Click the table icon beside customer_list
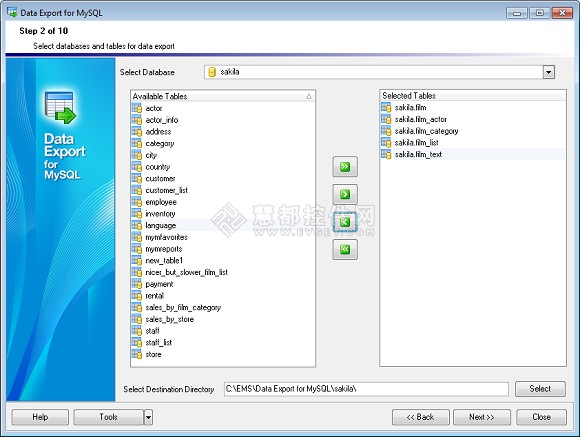This screenshot has width=580, height=437. pyautogui.click(x=137, y=190)
